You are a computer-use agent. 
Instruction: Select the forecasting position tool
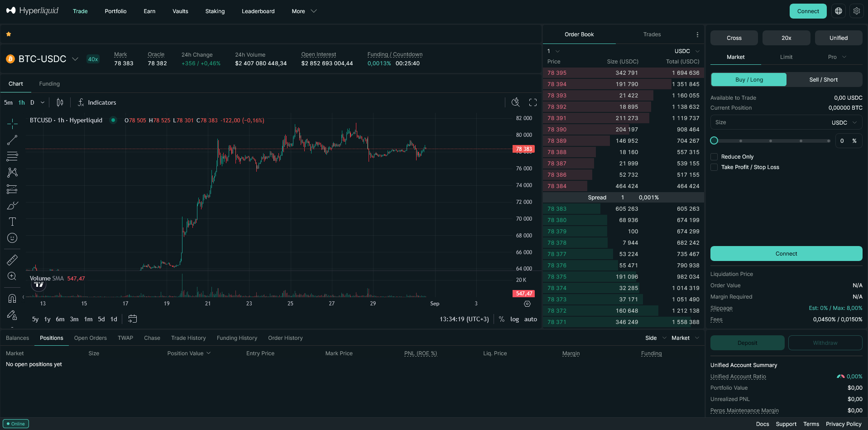[12, 189]
